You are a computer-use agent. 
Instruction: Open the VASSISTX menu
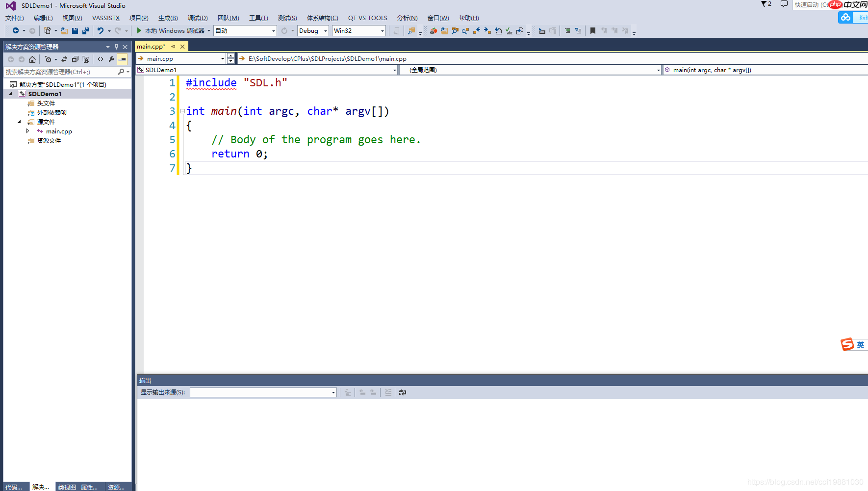(105, 18)
